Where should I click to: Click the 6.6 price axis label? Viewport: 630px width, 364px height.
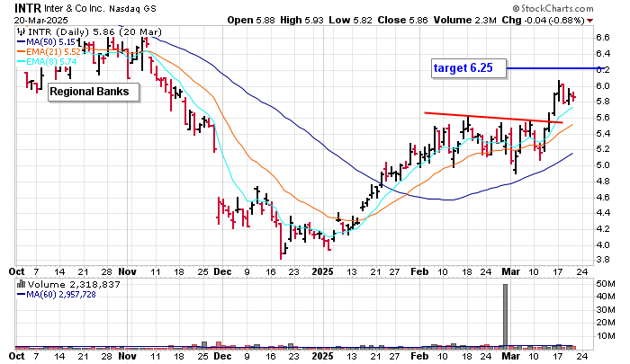click(x=603, y=38)
